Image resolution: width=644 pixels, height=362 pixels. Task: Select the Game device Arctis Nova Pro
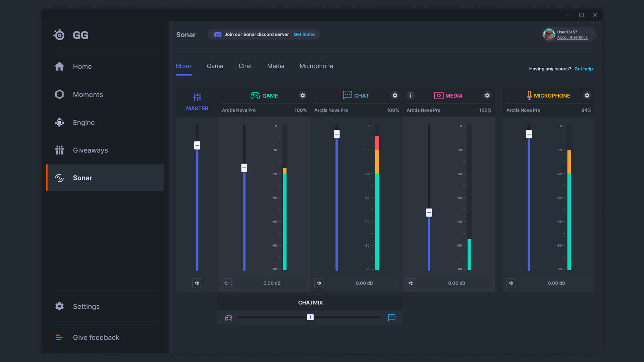(238, 110)
